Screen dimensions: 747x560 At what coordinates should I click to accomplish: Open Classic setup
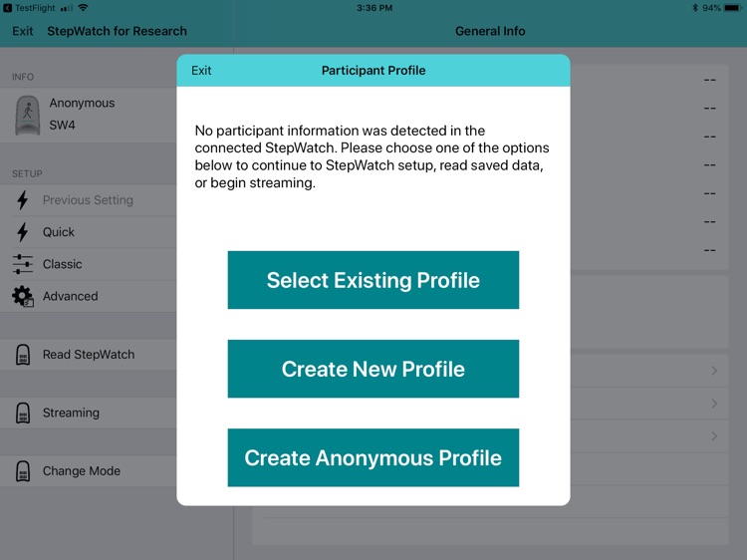click(x=88, y=264)
